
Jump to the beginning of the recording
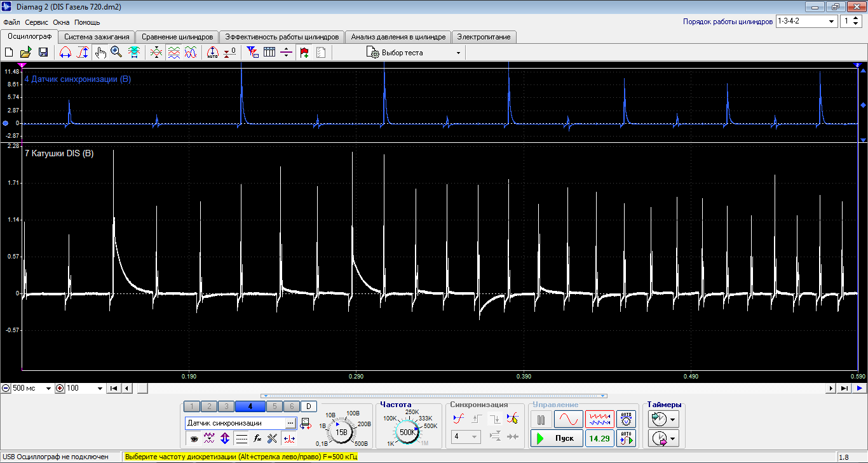[114, 388]
